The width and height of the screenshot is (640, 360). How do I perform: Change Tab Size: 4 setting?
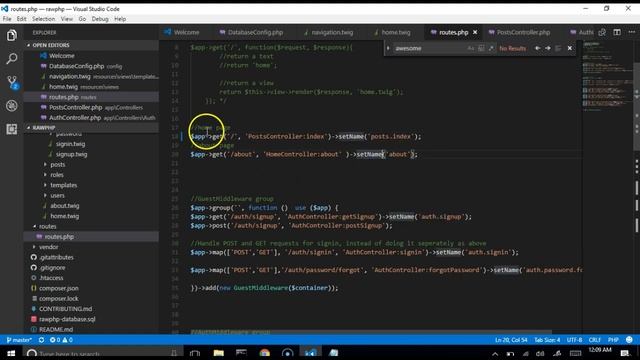(x=547, y=340)
